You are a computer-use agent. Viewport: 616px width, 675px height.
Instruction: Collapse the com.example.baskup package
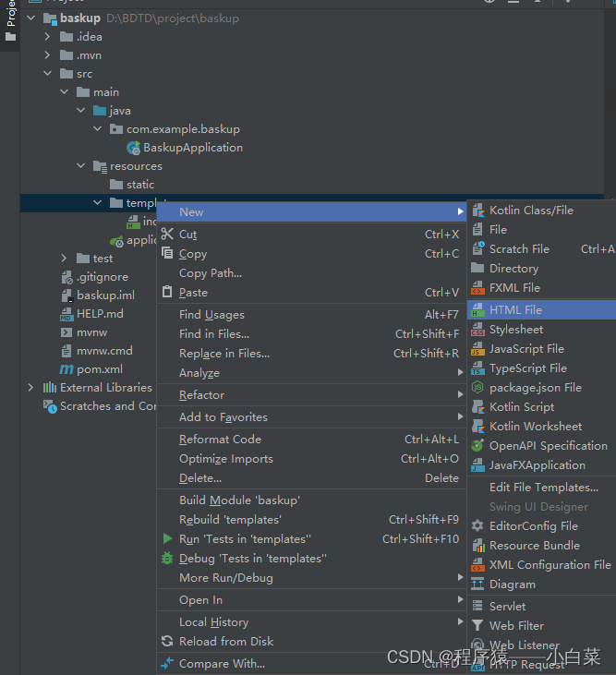point(98,129)
